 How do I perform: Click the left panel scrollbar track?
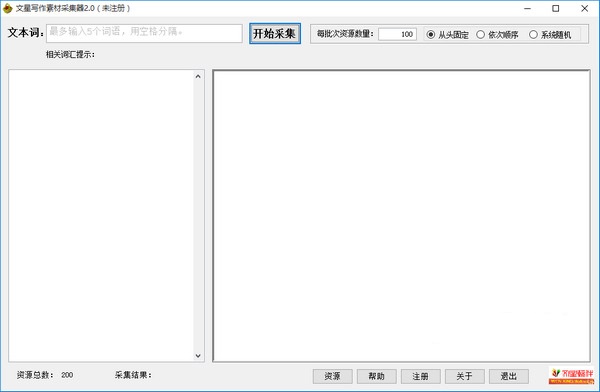198,216
